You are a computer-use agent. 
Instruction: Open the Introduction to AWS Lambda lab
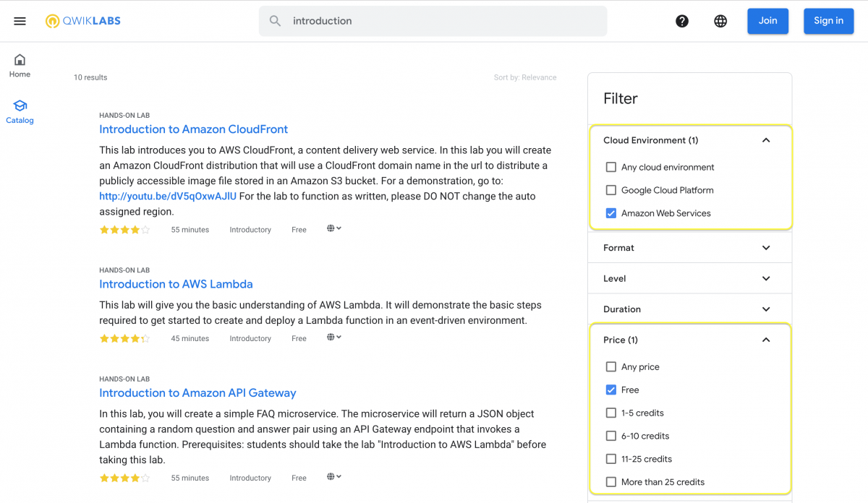click(x=176, y=284)
